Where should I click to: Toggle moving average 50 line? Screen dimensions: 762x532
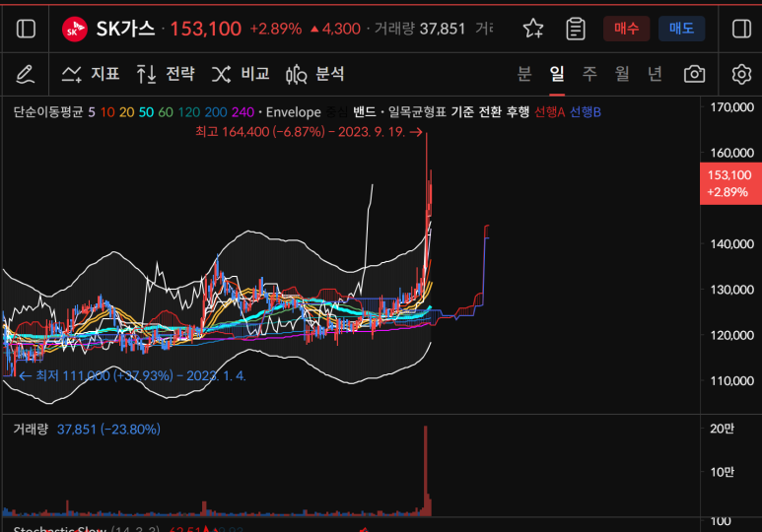(x=146, y=112)
